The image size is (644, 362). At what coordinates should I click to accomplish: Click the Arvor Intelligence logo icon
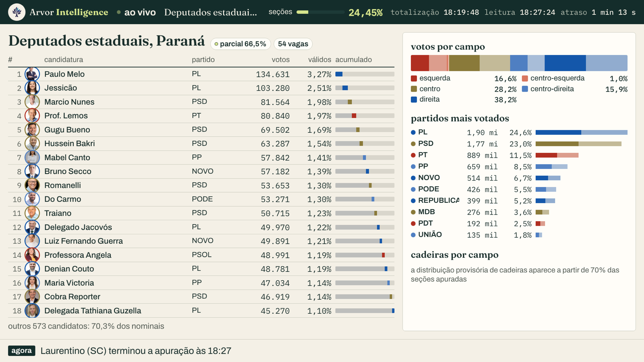(x=17, y=12)
